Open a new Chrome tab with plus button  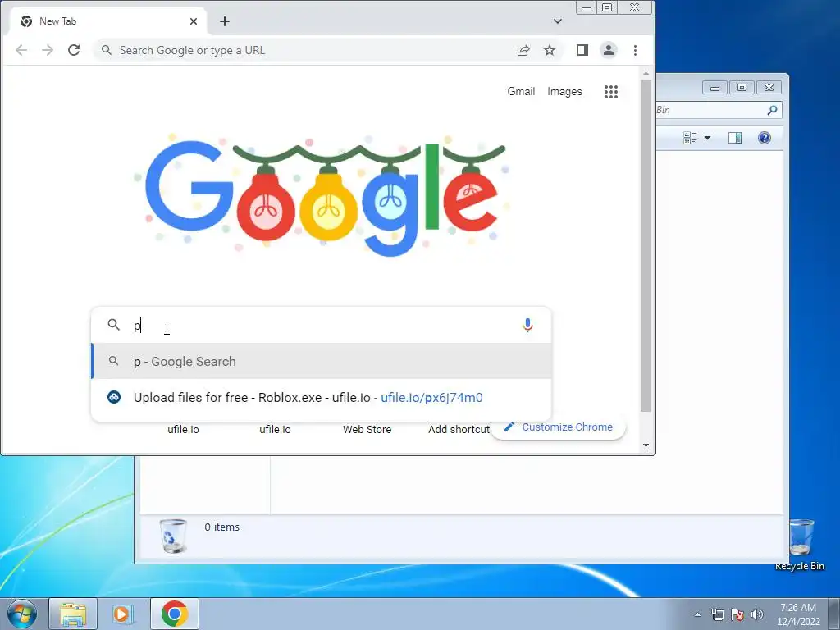[225, 21]
